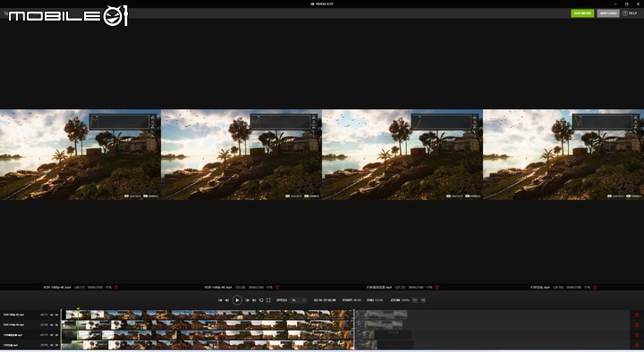Open the HELP link
Viewport: 644px width, 352px height.
[x=630, y=13]
